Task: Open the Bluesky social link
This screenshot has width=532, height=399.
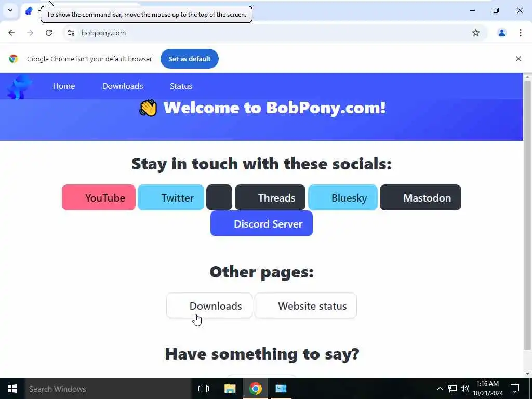Action: pyautogui.click(x=343, y=197)
